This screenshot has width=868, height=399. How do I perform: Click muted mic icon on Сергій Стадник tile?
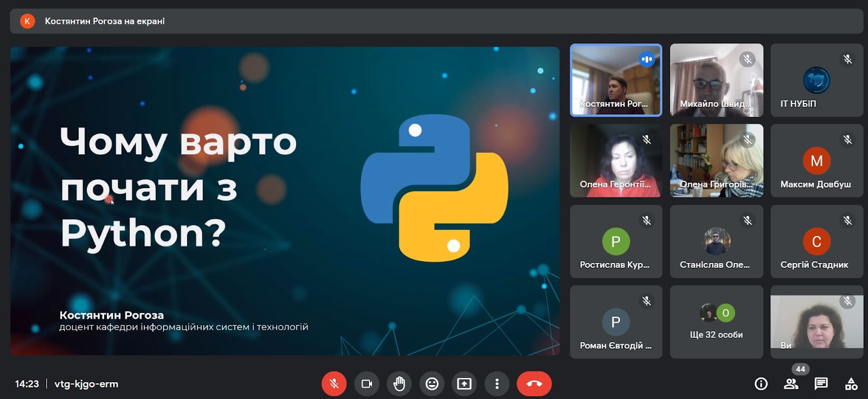coord(848,221)
